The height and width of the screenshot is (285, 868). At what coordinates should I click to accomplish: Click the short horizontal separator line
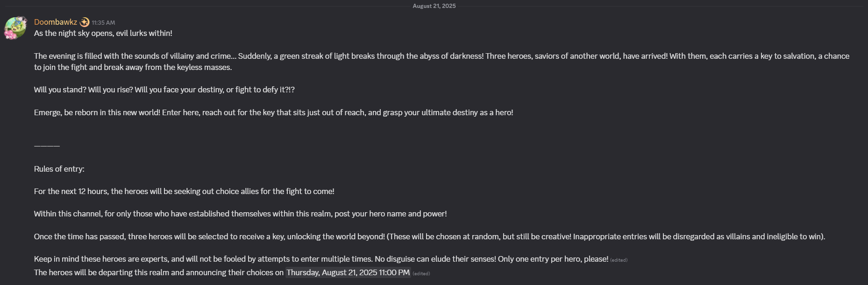(47, 146)
